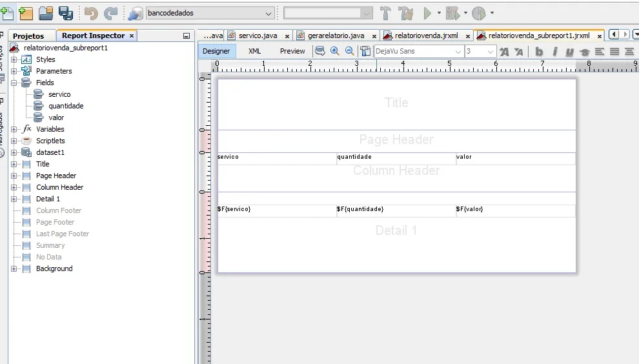639x364 pixels.
Task: Expand the Styles tree node
Action: 14,59
